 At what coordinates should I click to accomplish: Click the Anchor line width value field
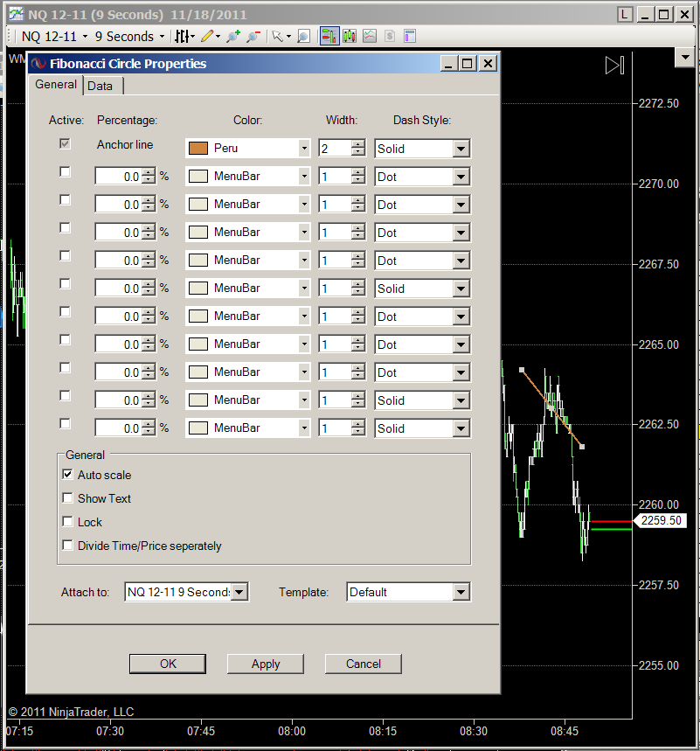tap(336, 149)
